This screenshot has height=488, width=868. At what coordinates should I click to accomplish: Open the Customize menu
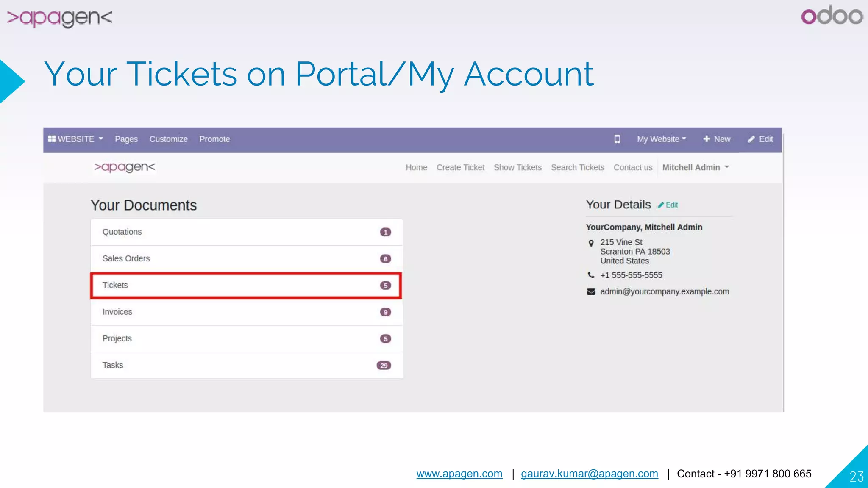coord(168,139)
